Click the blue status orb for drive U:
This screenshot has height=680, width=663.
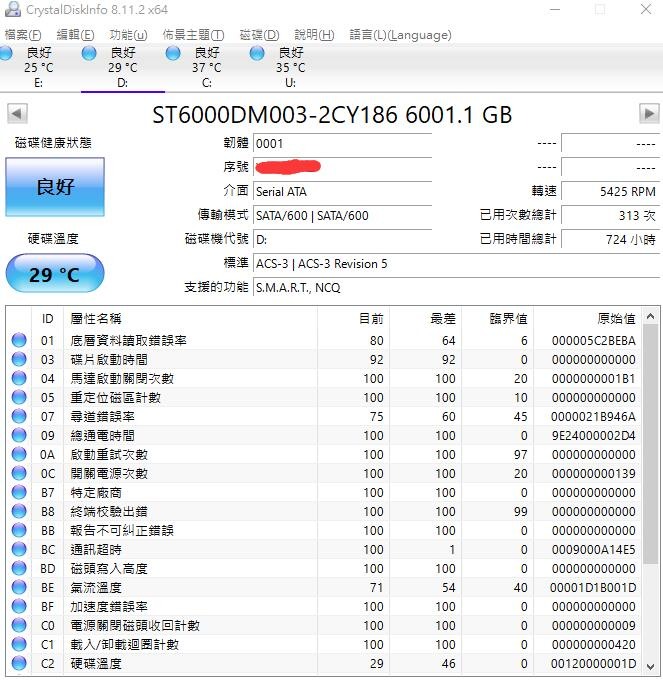tap(257, 53)
